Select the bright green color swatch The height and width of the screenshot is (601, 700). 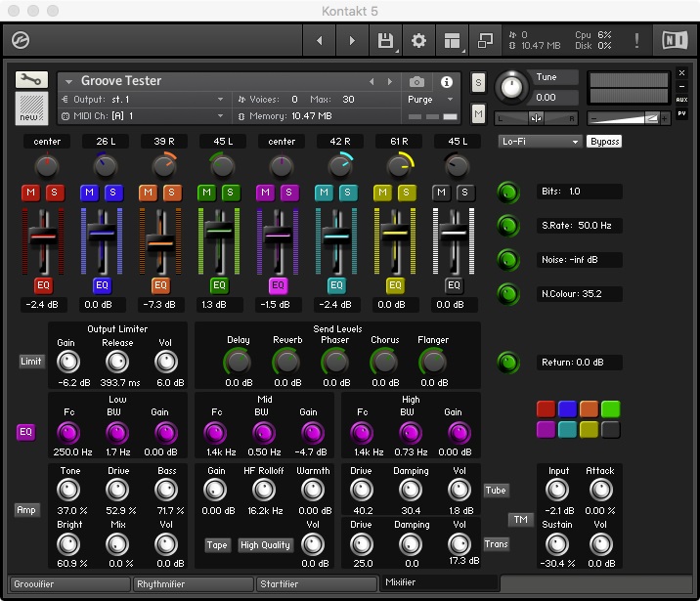610,408
